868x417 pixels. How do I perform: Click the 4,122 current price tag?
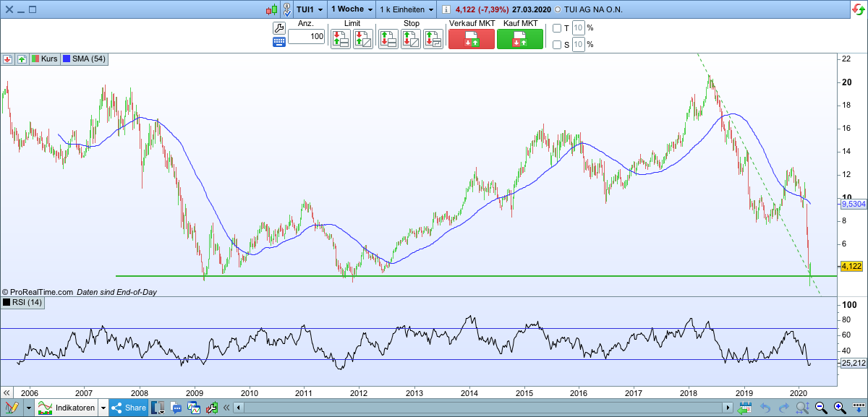[851, 266]
